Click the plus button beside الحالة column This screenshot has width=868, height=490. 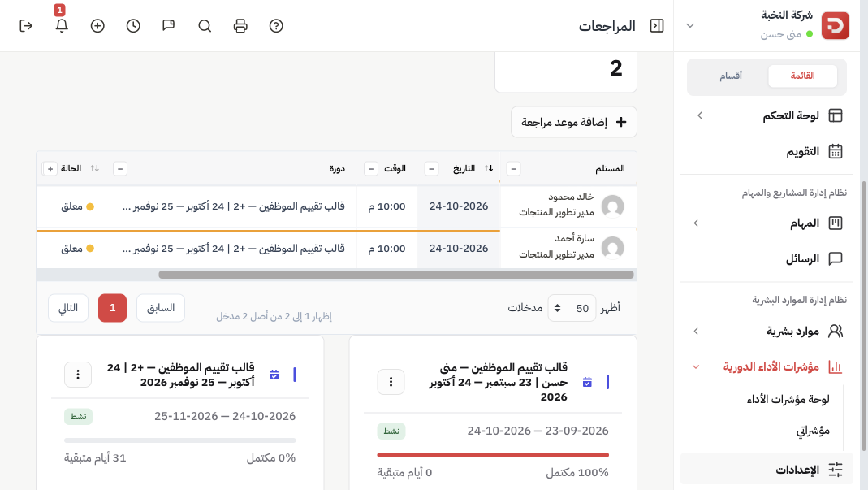50,168
